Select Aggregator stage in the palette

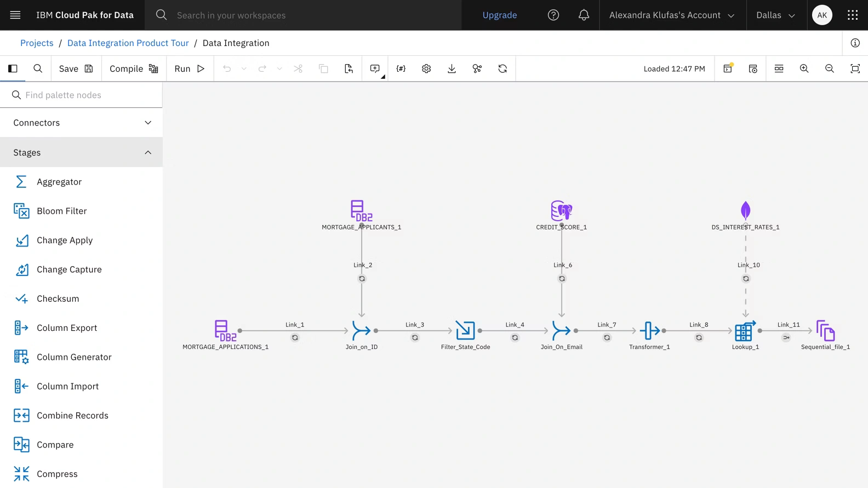[59, 182]
